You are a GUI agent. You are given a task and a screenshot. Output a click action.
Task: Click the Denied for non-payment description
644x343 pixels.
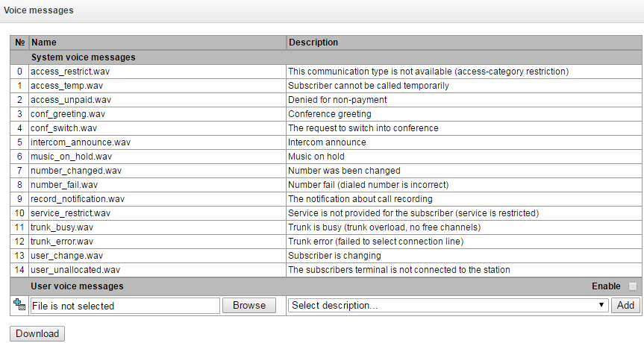tap(337, 100)
